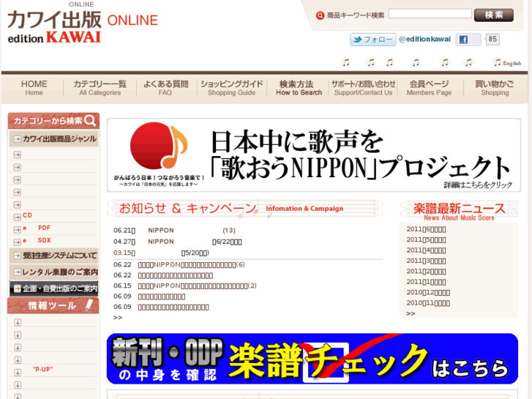The height and width of the screenshot is (399, 532).
Task: Expand レンタル楽譜のご案内 sidebar item
Action: click(54, 272)
